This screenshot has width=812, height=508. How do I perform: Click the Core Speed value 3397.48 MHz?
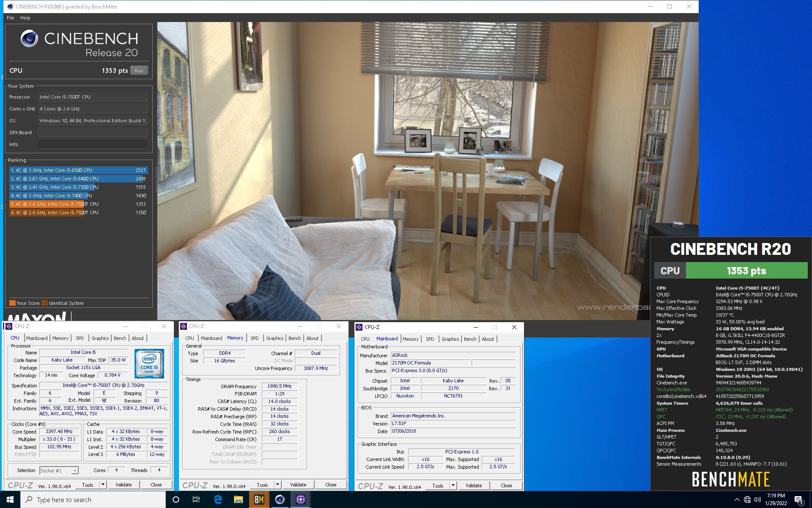59,431
